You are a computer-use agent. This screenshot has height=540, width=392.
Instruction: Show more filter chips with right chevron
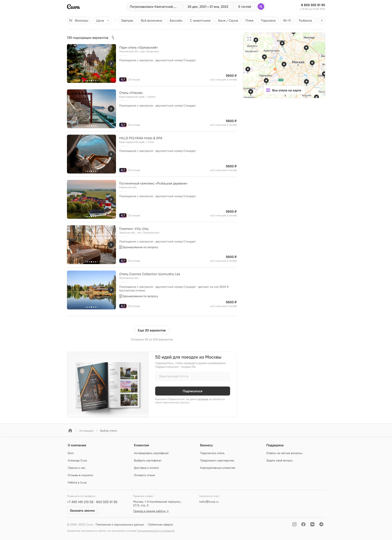pyautogui.click(x=322, y=21)
